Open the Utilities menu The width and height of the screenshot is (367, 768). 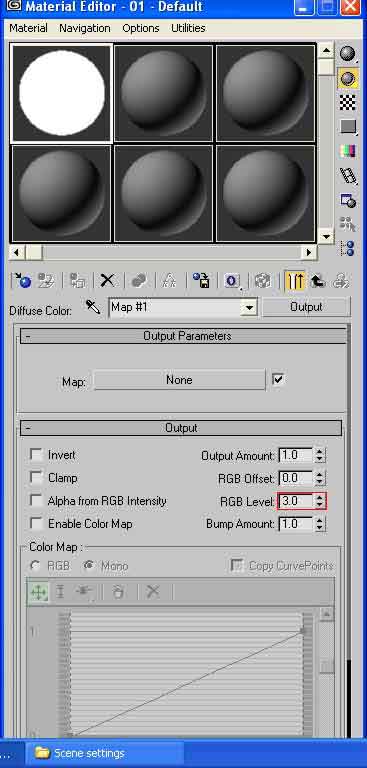[x=188, y=28]
